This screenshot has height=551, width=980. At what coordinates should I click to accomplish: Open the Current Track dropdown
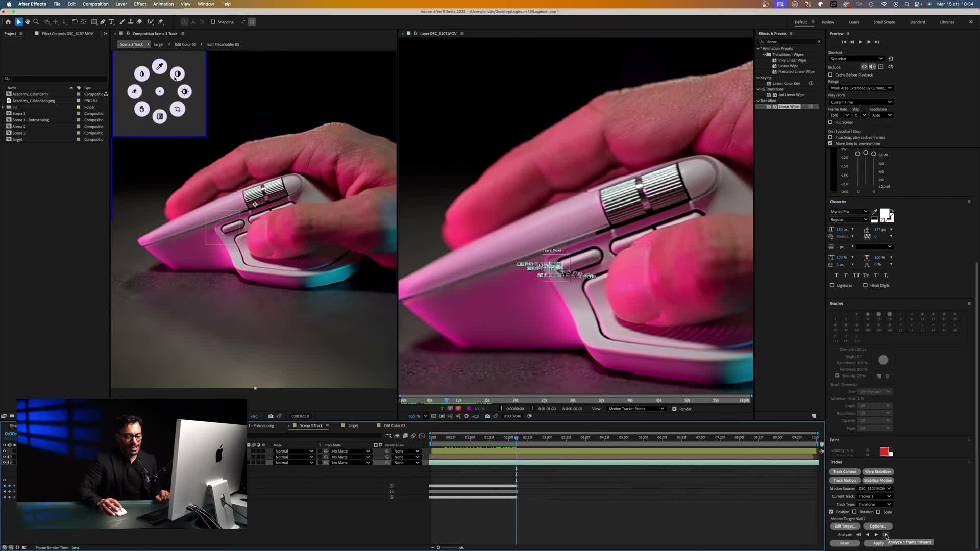click(874, 496)
